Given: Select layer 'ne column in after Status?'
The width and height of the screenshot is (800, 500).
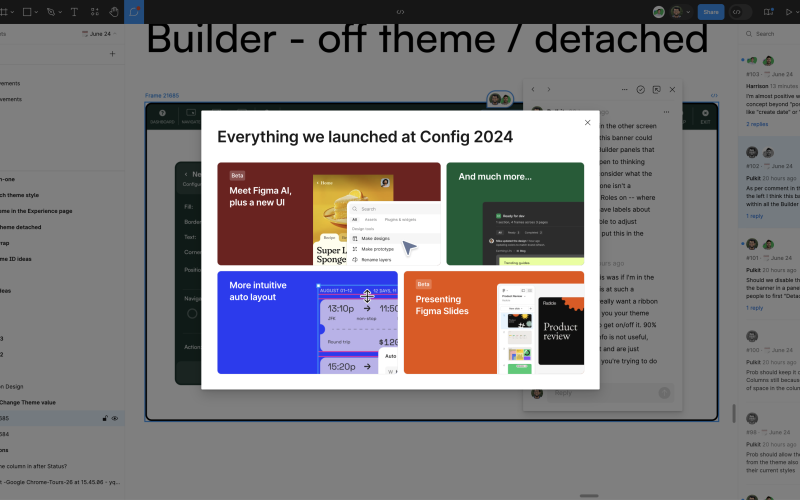Looking at the screenshot, I should (x=34, y=466).
